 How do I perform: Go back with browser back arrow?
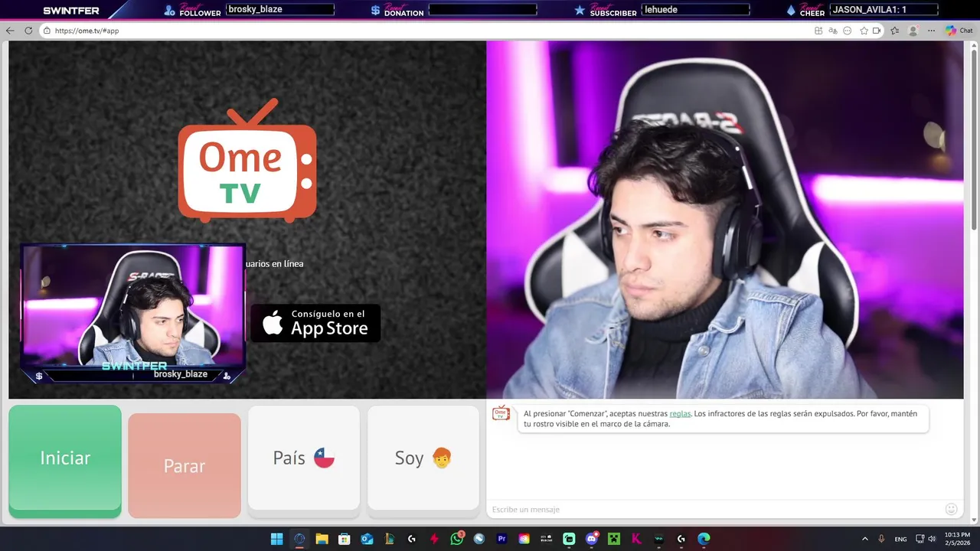[10, 31]
